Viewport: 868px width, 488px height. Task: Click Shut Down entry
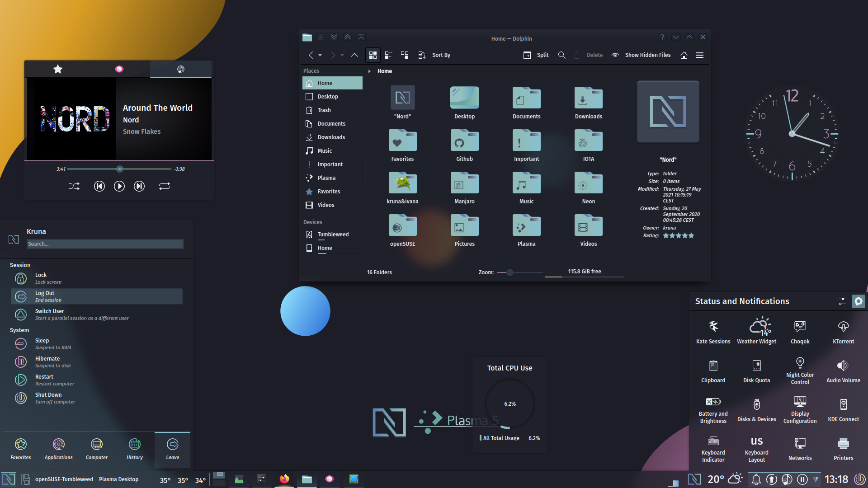pos(97,398)
